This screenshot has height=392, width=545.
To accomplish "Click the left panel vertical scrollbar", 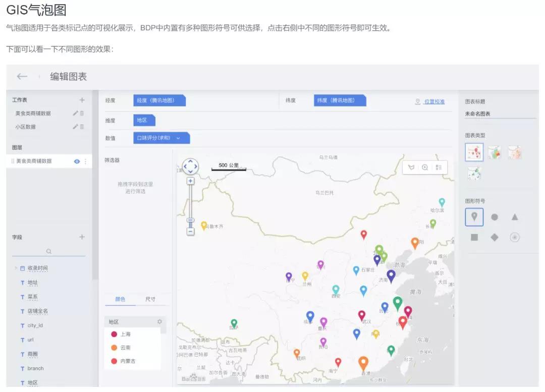I will (x=95, y=186).
